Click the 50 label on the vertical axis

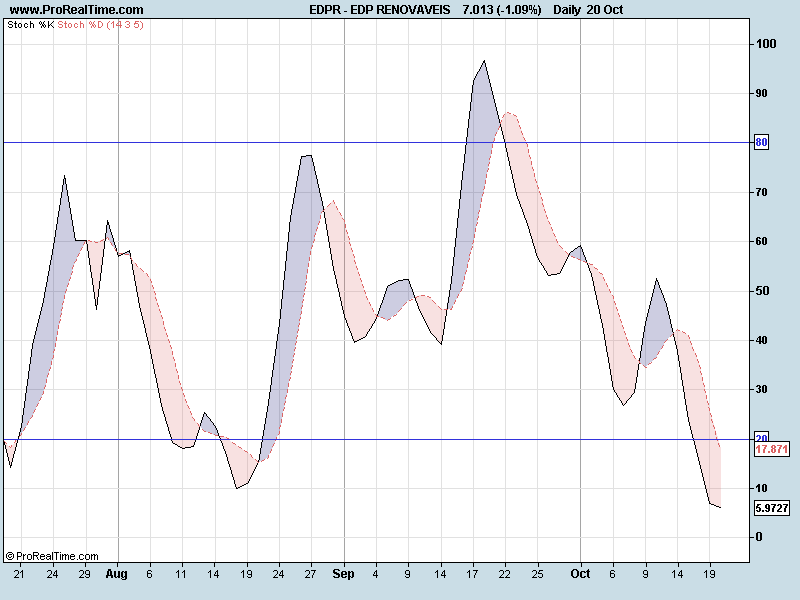coord(762,291)
